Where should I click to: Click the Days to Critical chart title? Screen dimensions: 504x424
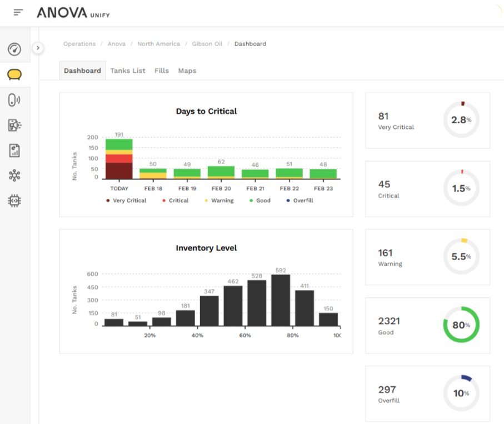pos(206,111)
